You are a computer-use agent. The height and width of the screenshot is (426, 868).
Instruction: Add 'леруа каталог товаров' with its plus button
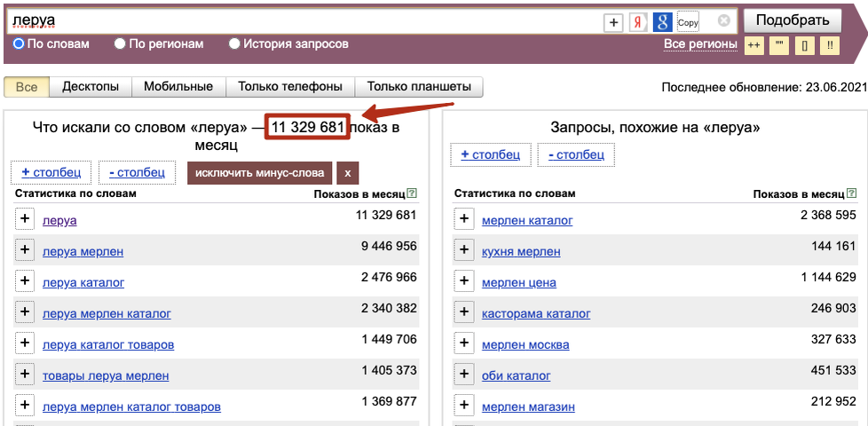[24, 343]
